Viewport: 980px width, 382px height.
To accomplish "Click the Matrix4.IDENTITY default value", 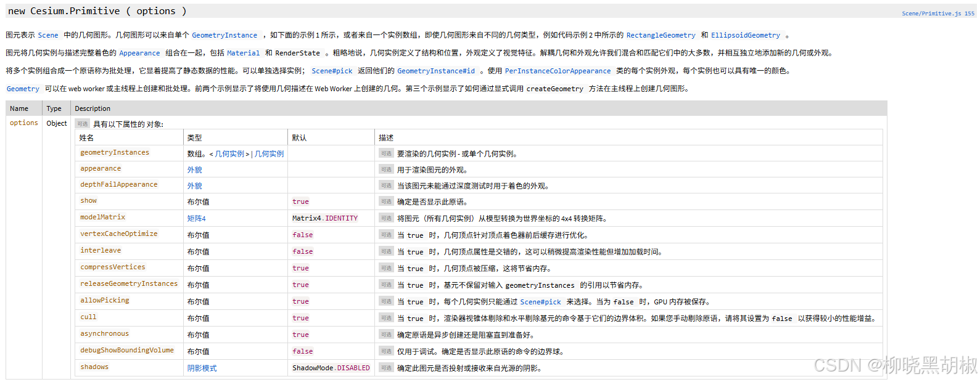I will [325, 218].
